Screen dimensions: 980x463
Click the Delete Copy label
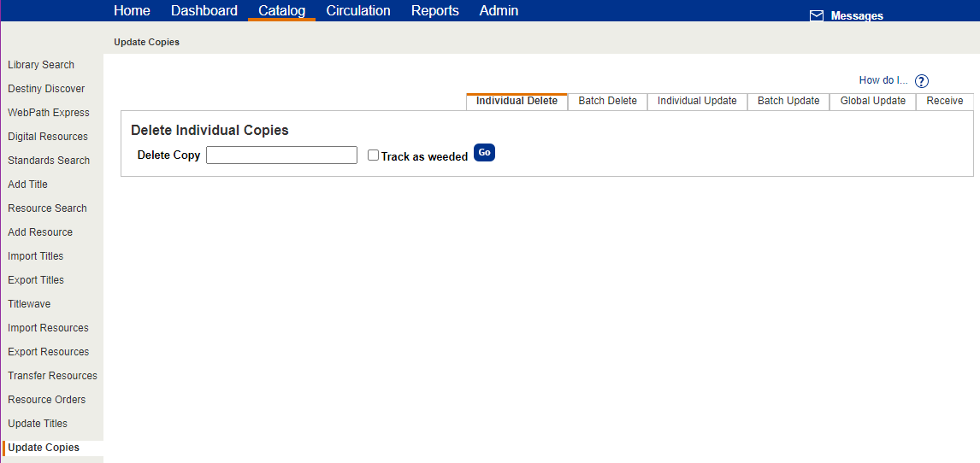[168, 155]
